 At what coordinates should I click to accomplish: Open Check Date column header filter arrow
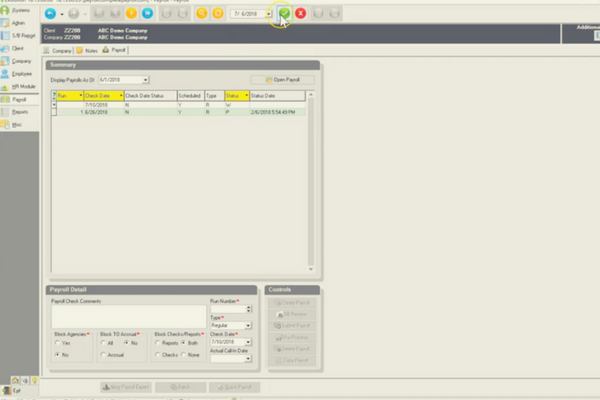[121, 95]
